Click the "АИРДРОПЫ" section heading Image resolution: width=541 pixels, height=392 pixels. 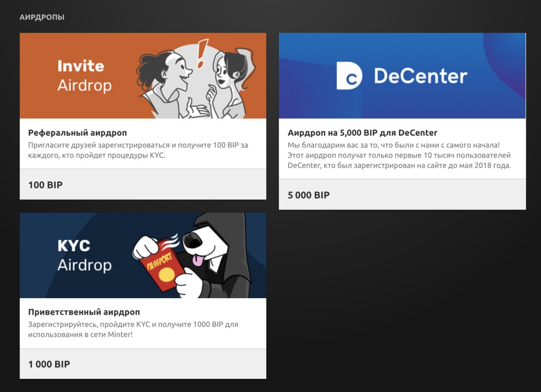point(42,17)
